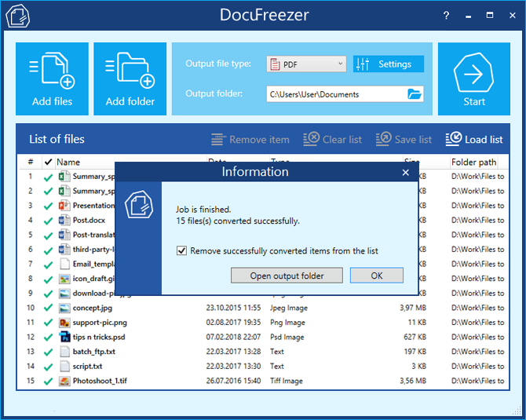This screenshot has width=526, height=420.
Task: Click the icon of support-pic.png
Action: click(x=64, y=323)
